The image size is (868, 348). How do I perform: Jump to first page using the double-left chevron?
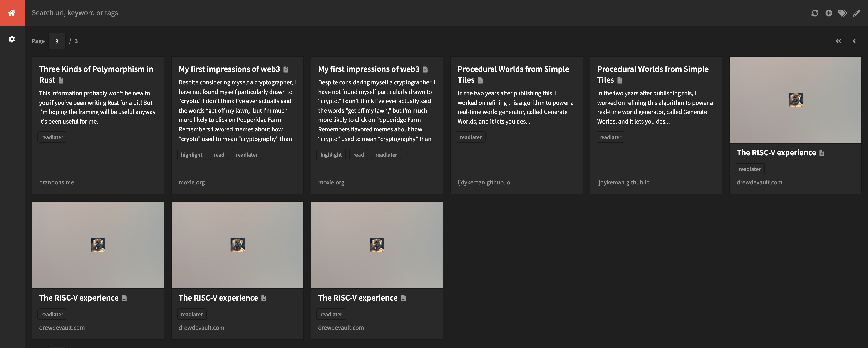[839, 41]
